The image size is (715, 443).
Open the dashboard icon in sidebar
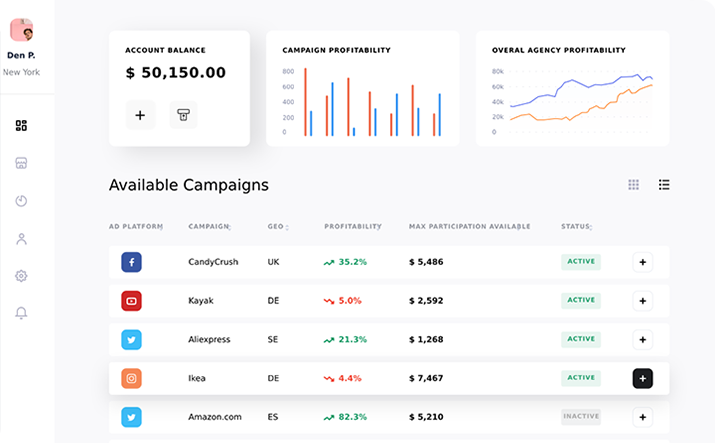(x=22, y=126)
